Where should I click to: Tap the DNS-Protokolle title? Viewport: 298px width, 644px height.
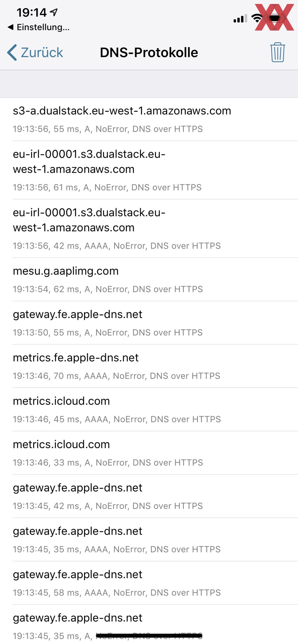(x=149, y=52)
